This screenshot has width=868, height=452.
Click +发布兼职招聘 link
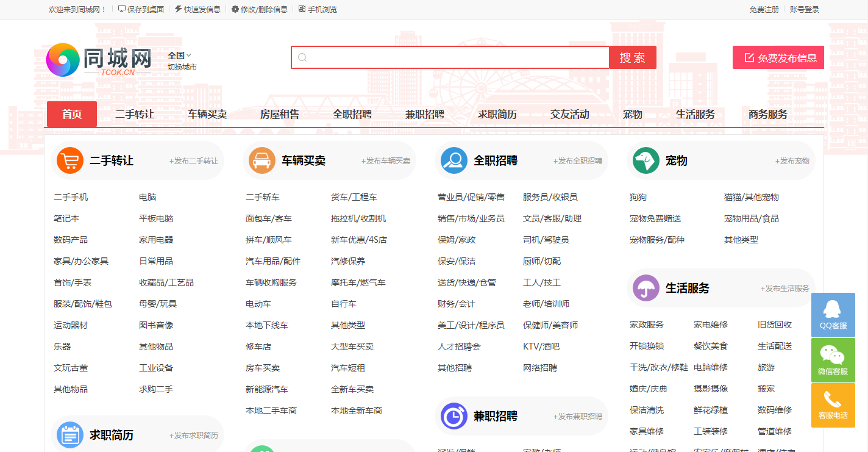578,417
